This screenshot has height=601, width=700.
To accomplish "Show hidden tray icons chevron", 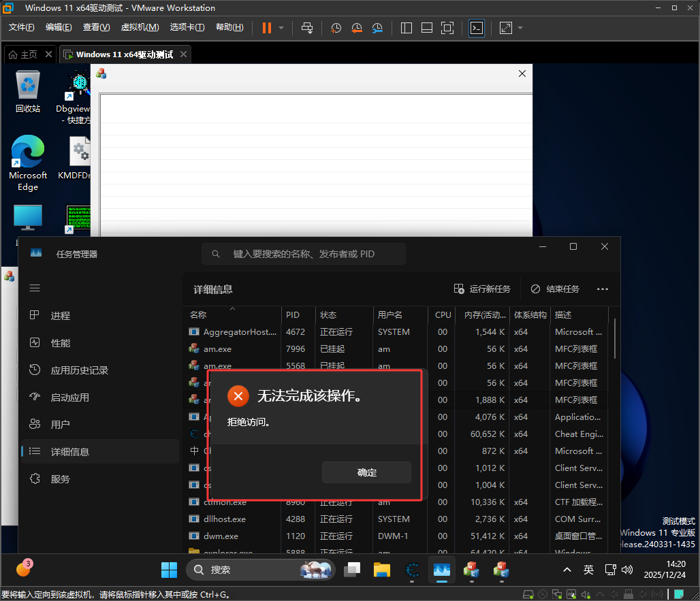I will click(x=567, y=570).
